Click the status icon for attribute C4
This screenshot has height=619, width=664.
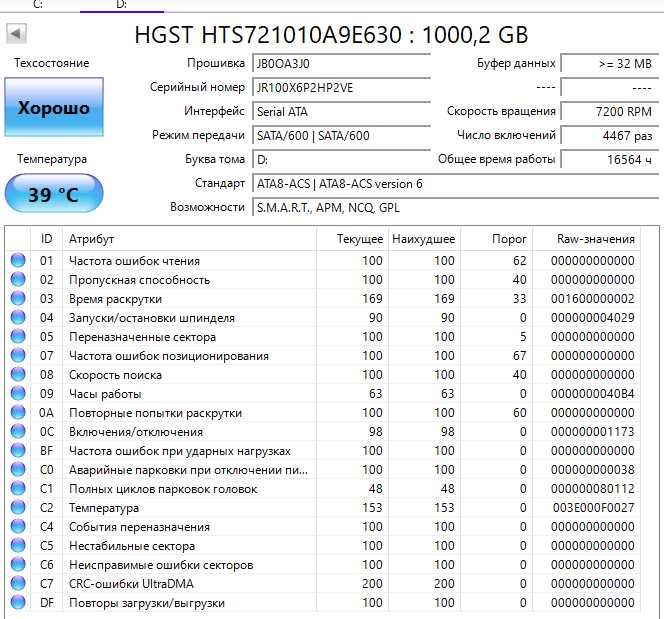[x=18, y=526]
